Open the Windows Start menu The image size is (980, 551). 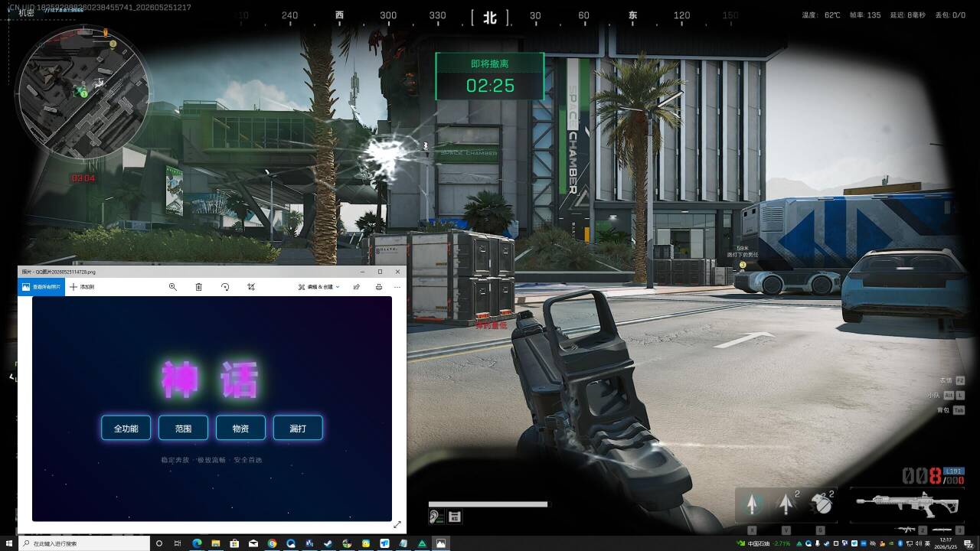(9, 543)
